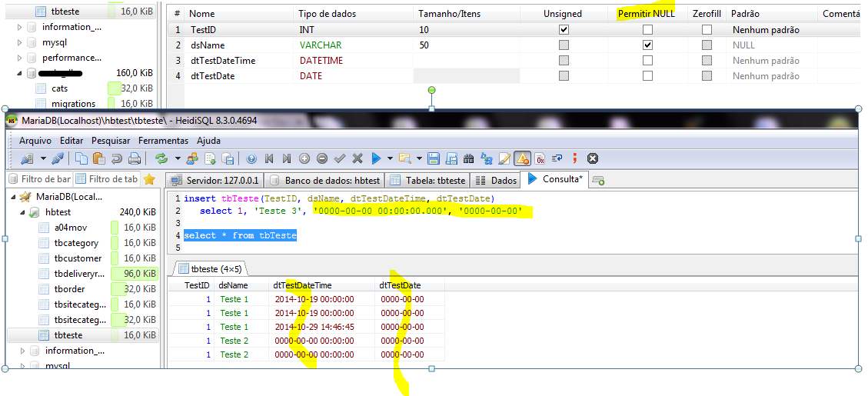Click the Refresh icon in the toolbar
Viewport: 868px width, 396px height.
pyautogui.click(x=161, y=158)
